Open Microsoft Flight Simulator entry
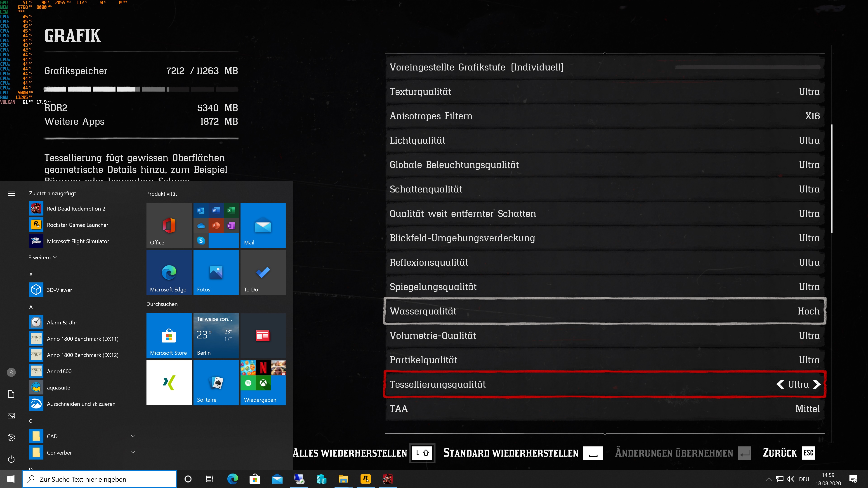The width and height of the screenshot is (868, 488). coord(78,241)
